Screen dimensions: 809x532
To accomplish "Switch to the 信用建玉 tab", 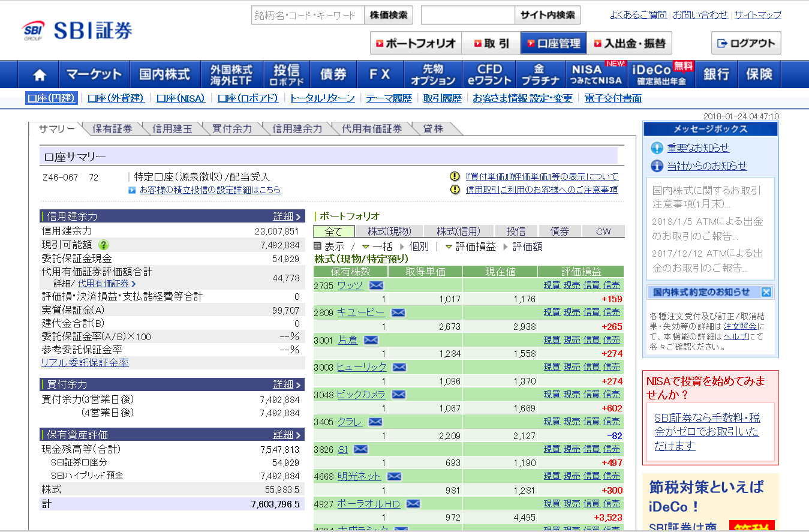I will click(x=172, y=128).
